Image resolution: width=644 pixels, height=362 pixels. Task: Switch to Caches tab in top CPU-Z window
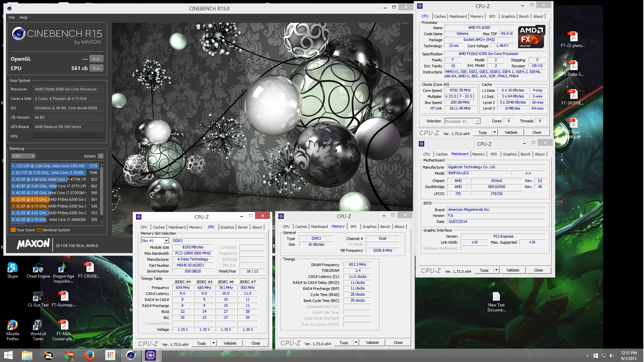pyautogui.click(x=440, y=16)
